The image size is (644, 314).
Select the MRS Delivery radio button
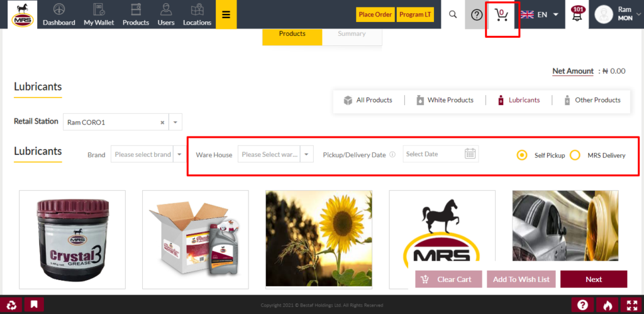[x=575, y=155]
